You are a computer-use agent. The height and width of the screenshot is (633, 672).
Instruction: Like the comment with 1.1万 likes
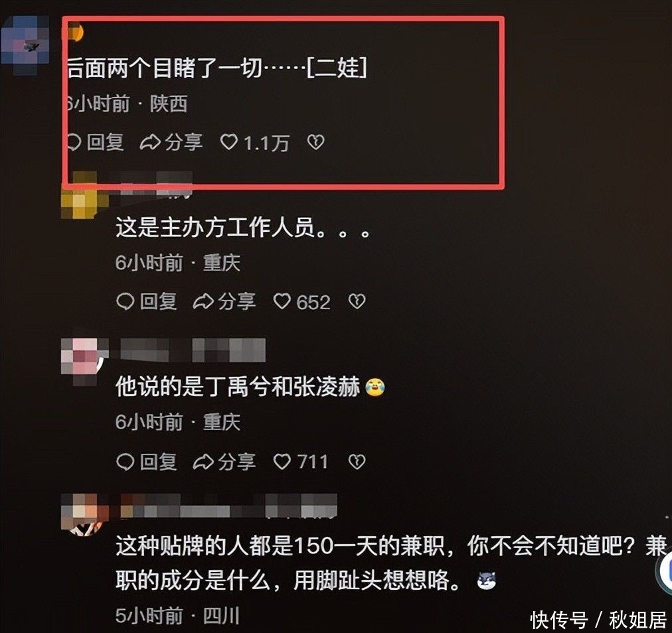pyautogui.click(x=254, y=143)
